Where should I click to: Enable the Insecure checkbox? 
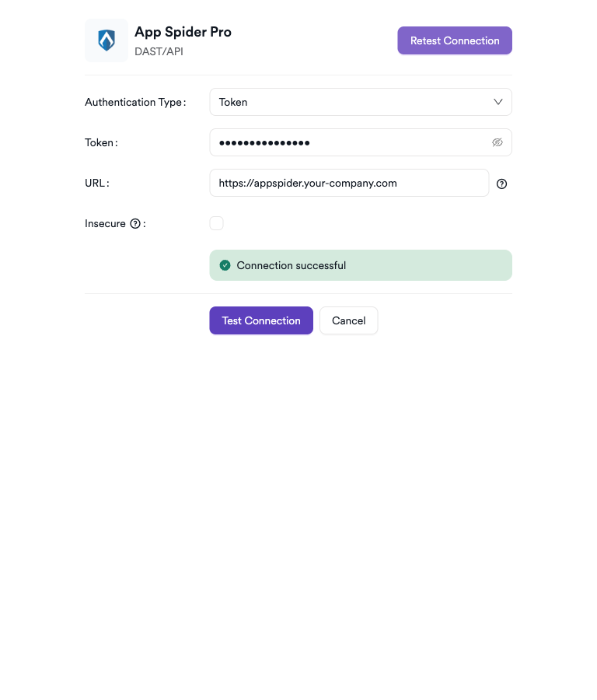(216, 223)
